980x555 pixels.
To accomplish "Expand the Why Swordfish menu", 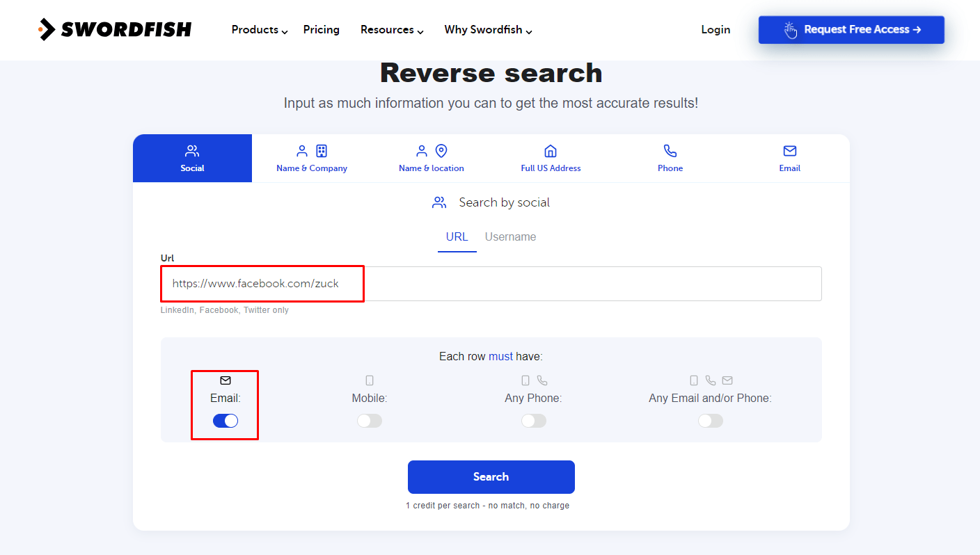I will coord(489,30).
